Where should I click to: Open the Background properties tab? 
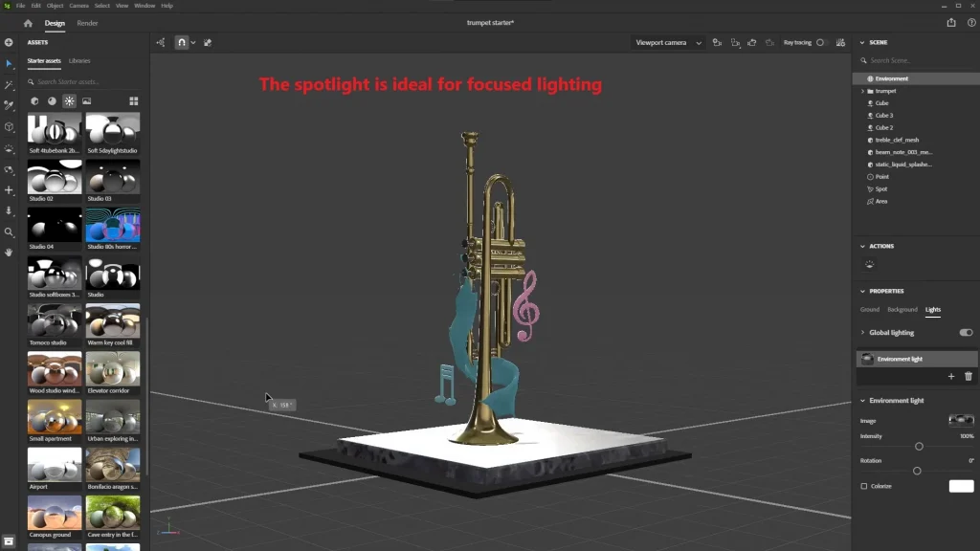coord(902,309)
